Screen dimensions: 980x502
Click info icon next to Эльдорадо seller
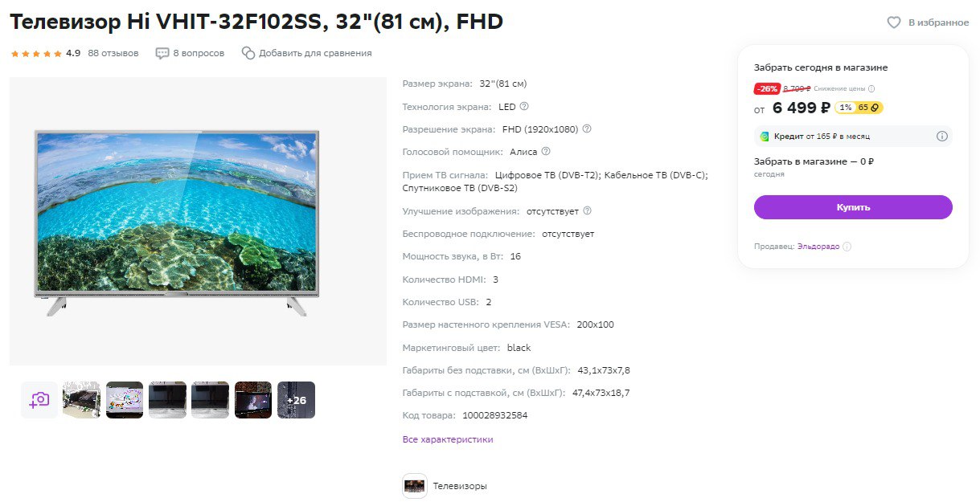pyautogui.click(x=847, y=247)
